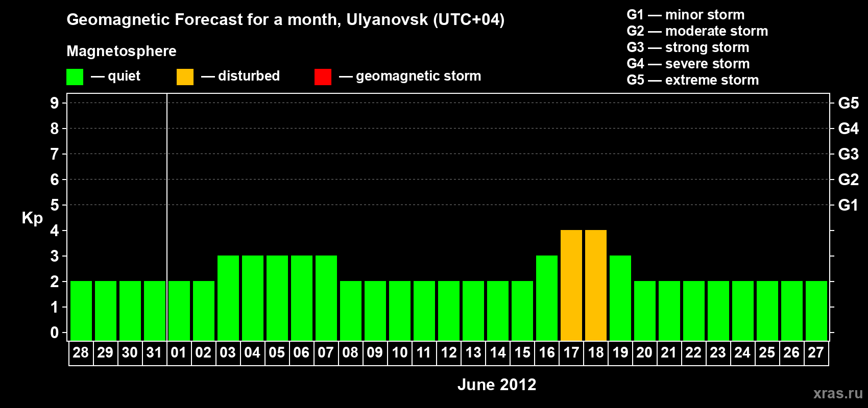
Task: Click the 'quiet' legend label
Action: [x=124, y=76]
